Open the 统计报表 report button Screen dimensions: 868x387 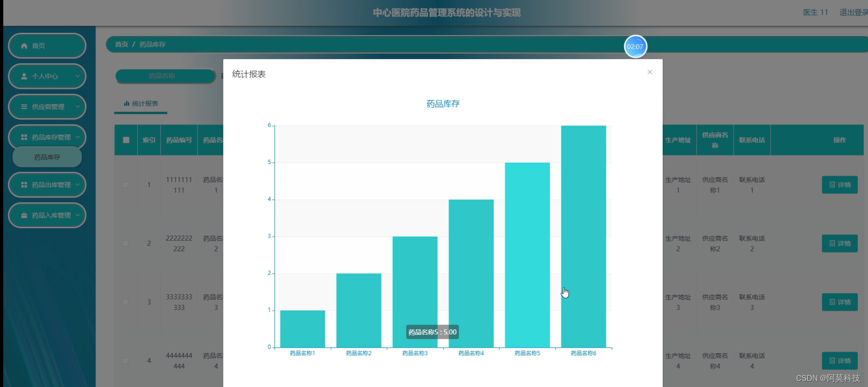pyautogui.click(x=141, y=104)
